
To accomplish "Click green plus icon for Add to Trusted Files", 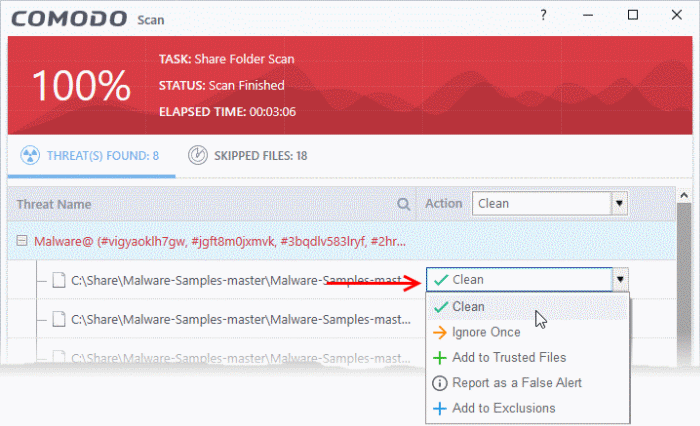I will click(440, 358).
